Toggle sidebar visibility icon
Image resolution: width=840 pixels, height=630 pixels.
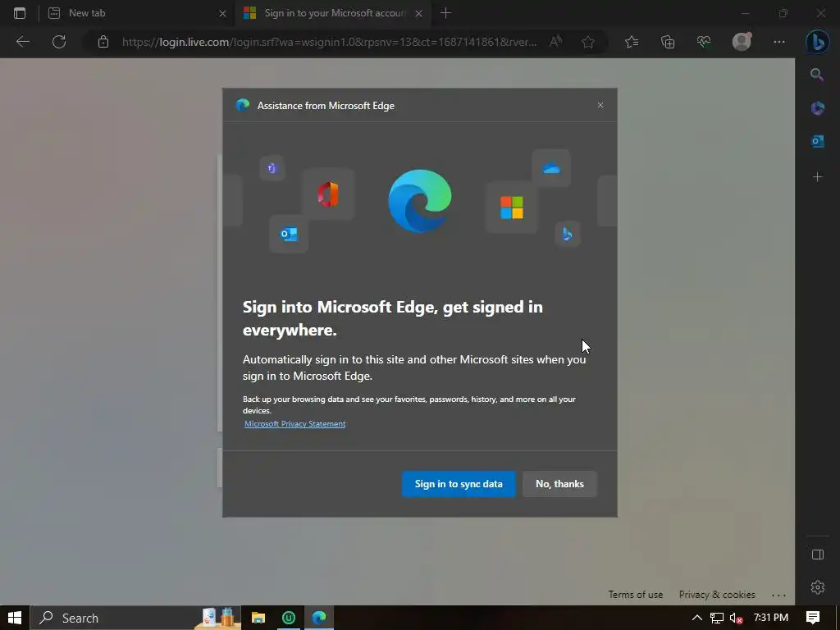click(818, 555)
